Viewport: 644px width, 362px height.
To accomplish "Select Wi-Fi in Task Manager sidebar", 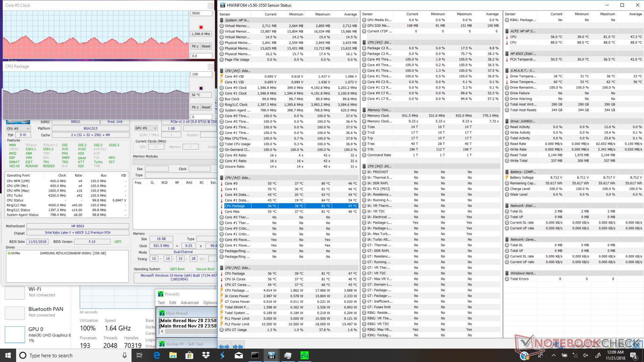I will [x=38, y=292].
